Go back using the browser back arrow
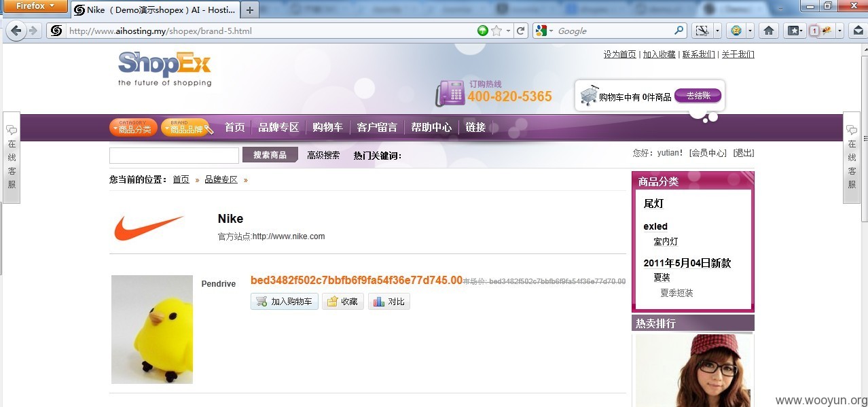Screen dimensions: 868x407 point(16,31)
